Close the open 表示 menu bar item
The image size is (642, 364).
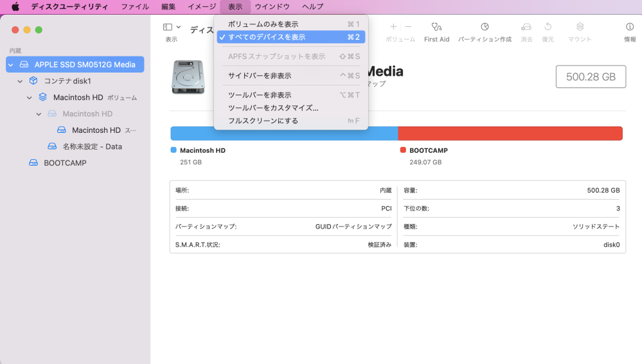(x=235, y=6)
